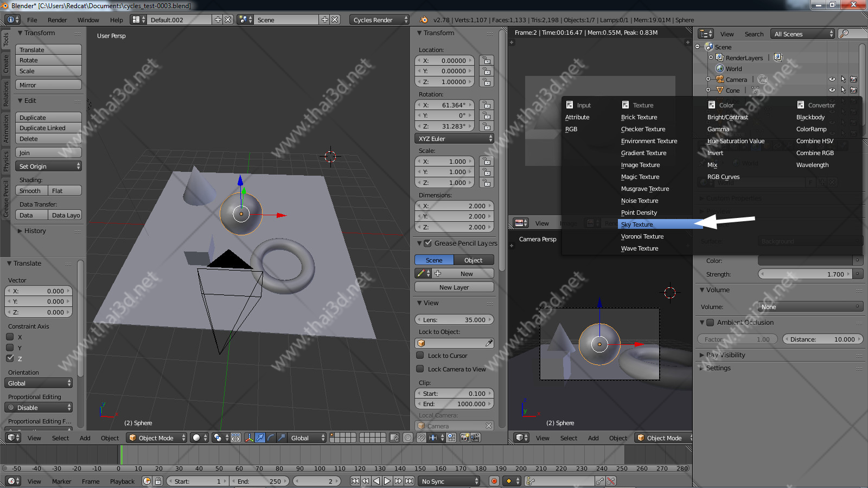Screen dimensions: 868x488
Task: Toggle the 3D manipulator axis icon
Action: [249, 438]
